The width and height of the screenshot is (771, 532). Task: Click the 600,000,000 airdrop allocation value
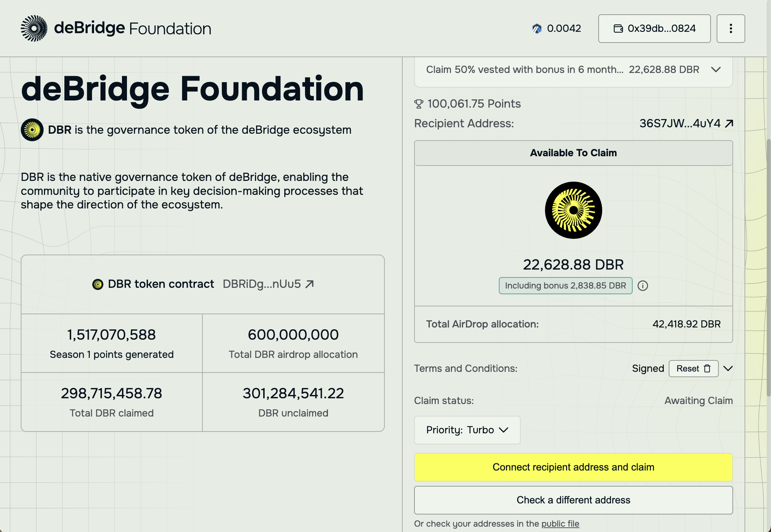tap(293, 335)
